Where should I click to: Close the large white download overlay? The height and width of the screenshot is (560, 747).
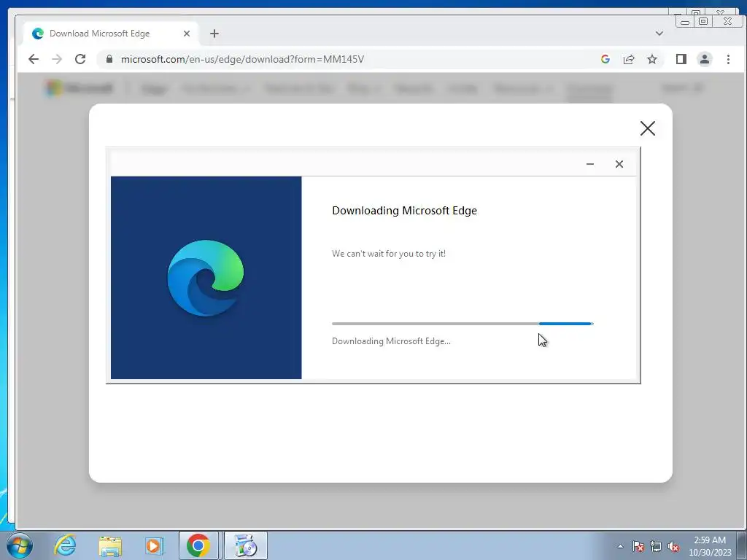[648, 128]
